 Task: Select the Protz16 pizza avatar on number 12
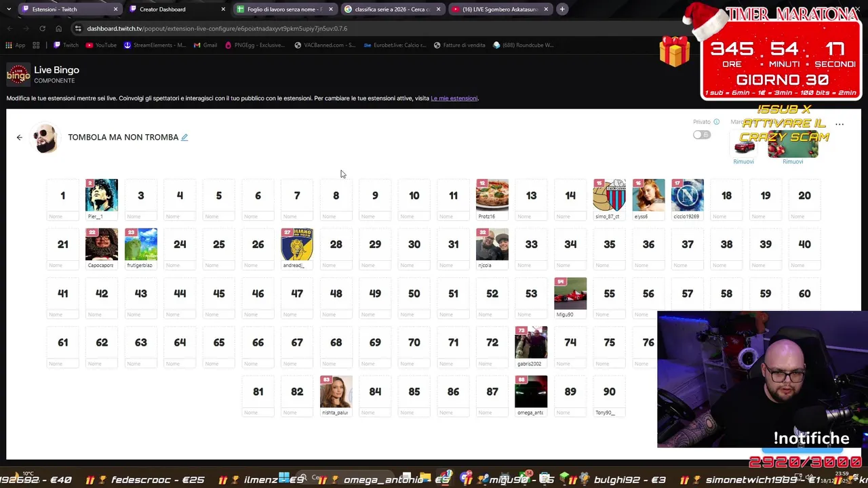[492, 195]
